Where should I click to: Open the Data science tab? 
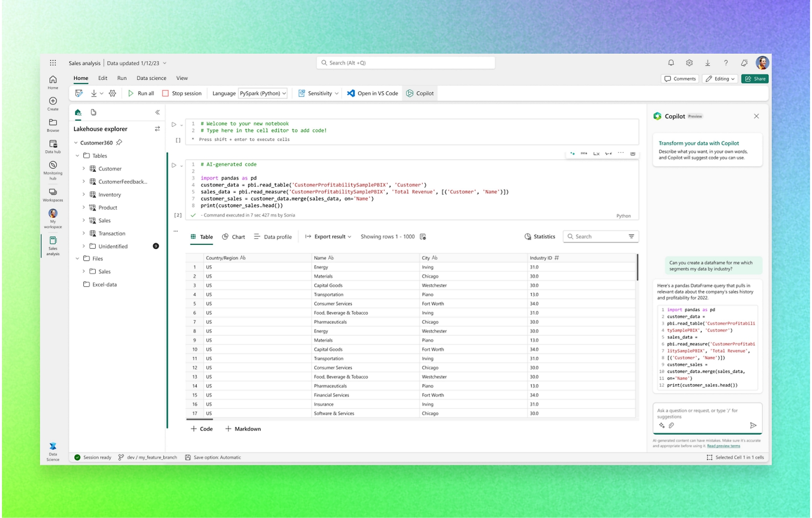[x=151, y=78]
